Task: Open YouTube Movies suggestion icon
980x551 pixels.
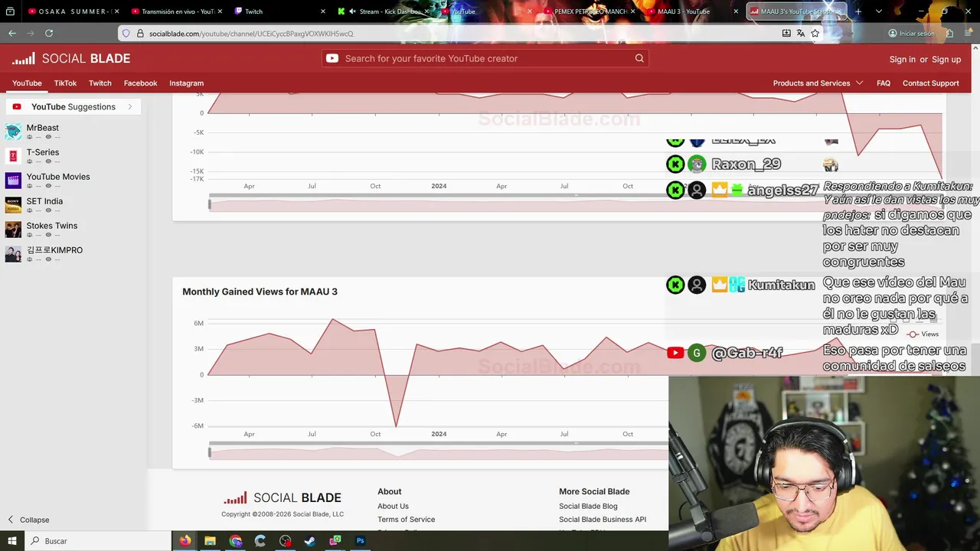Action: (13, 181)
